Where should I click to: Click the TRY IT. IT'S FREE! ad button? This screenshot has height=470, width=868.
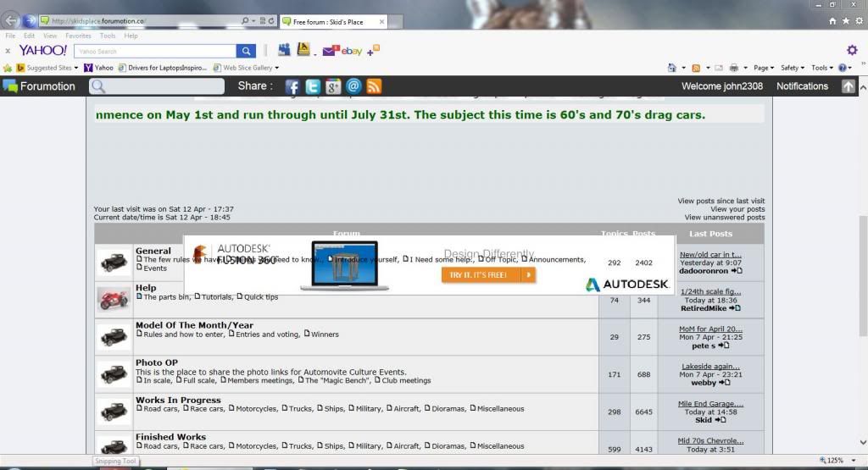488,275
